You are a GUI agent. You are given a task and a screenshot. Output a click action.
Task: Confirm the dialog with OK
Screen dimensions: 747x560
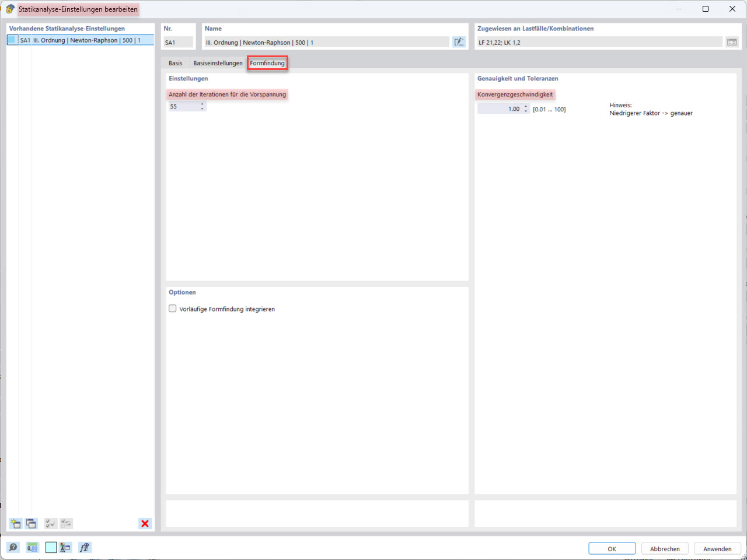click(x=612, y=548)
